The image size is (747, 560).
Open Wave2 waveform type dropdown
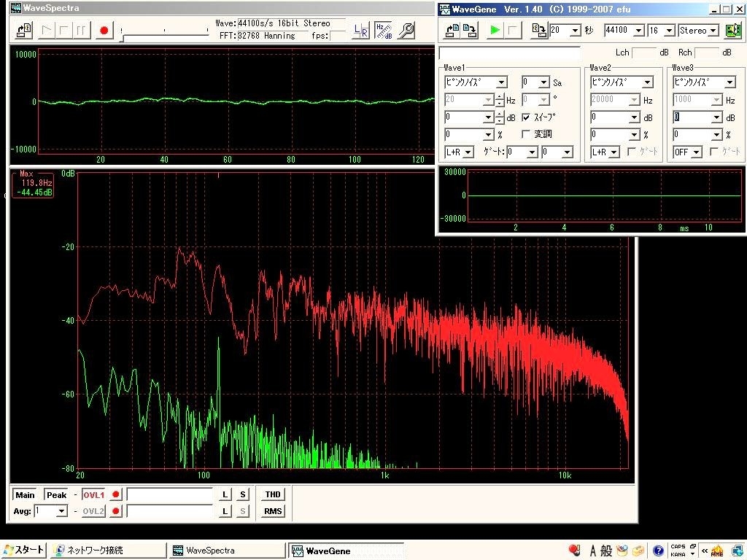(647, 82)
